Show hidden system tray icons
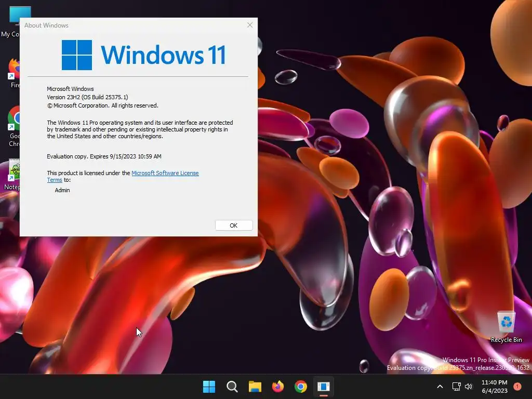Image resolution: width=532 pixels, height=399 pixels. tap(440, 387)
